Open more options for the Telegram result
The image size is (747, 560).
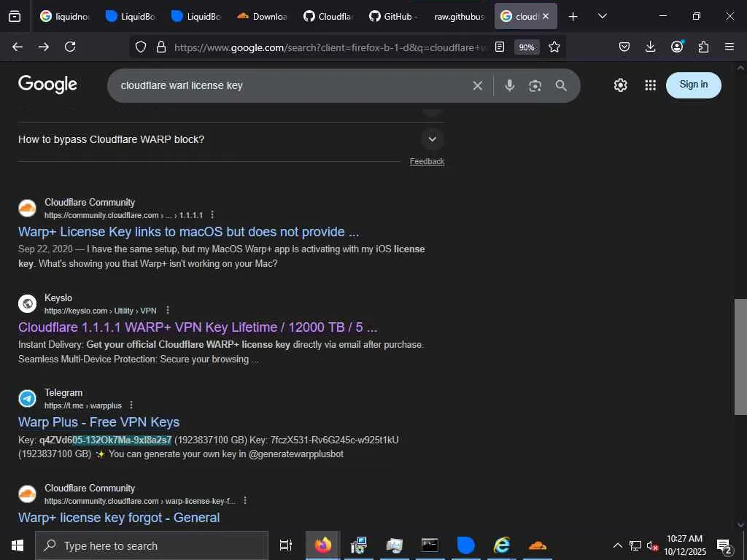(x=131, y=405)
